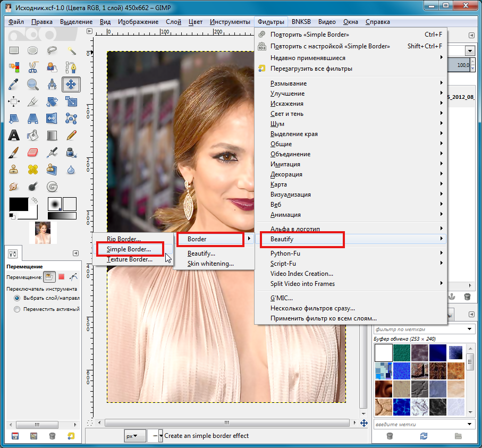Select the Crop tool
The image size is (482, 448).
coord(32,101)
